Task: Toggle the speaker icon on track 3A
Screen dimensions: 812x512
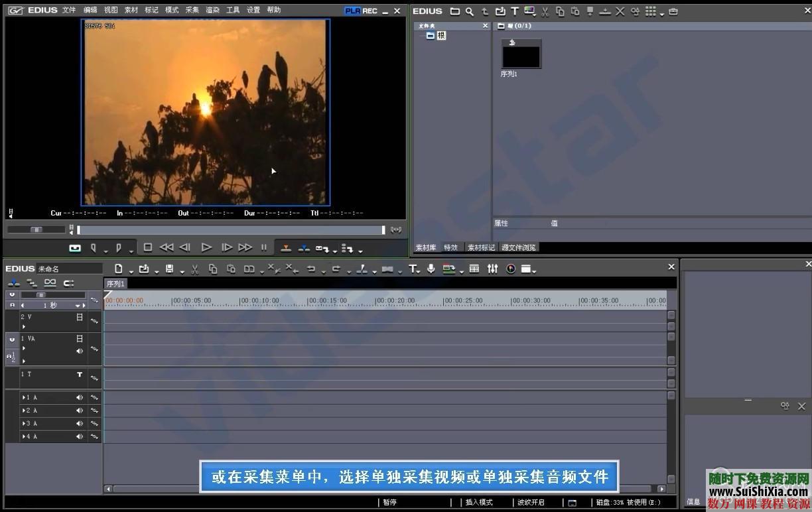Action: [x=80, y=422]
